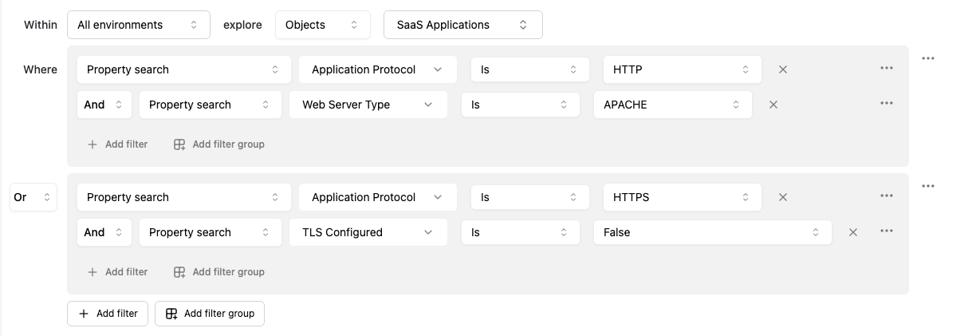Open the TLS Configured property dropdown
The height and width of the screenshot is (336, 980).
coord(368,232)
